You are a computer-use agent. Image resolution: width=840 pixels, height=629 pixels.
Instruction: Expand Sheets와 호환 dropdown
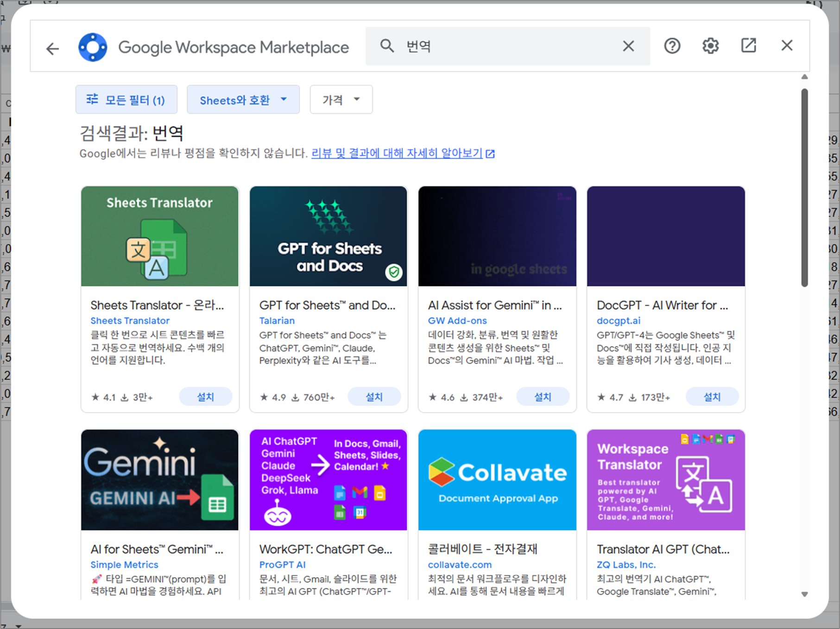tap(243, 100)
